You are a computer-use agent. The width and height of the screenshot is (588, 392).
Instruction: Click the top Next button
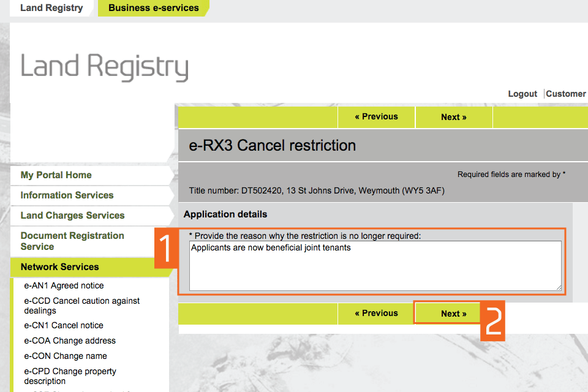(453, 117)
